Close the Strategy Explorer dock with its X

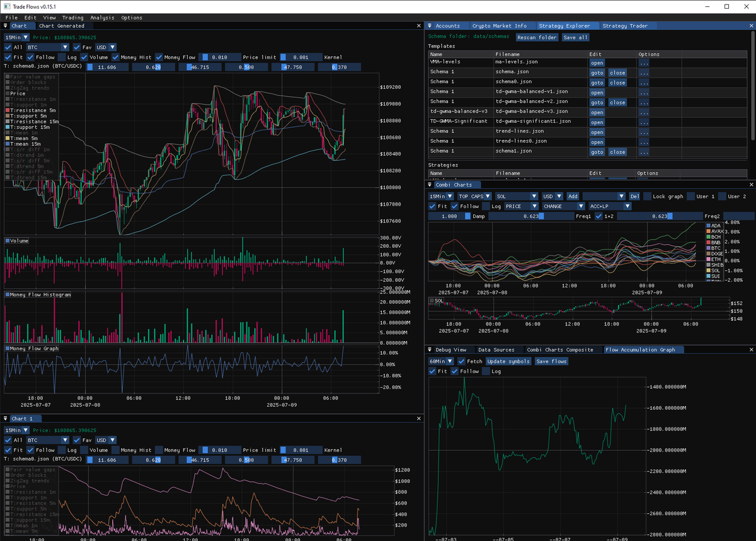click(x=752, y=26)
